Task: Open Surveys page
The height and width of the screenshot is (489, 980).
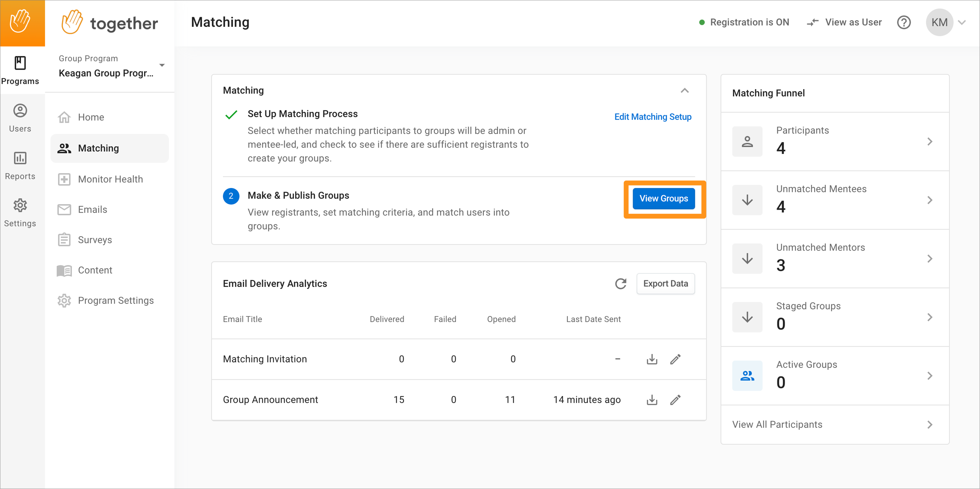Action: tap(110, 240)
